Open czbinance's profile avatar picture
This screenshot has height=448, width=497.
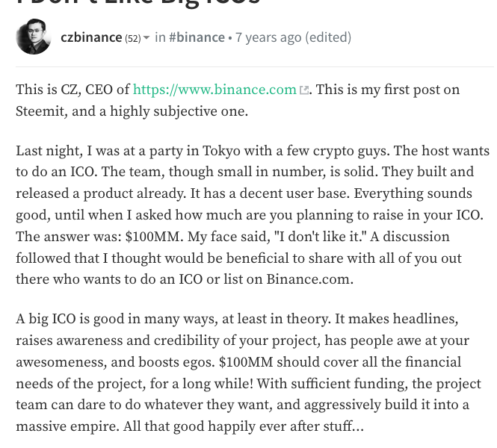coord(34,37)
